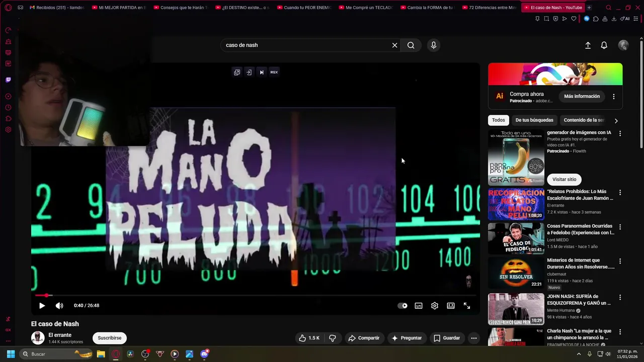Click Más información on the Adobe ad
The image size is (644, 362).
[x=582, y=97]
